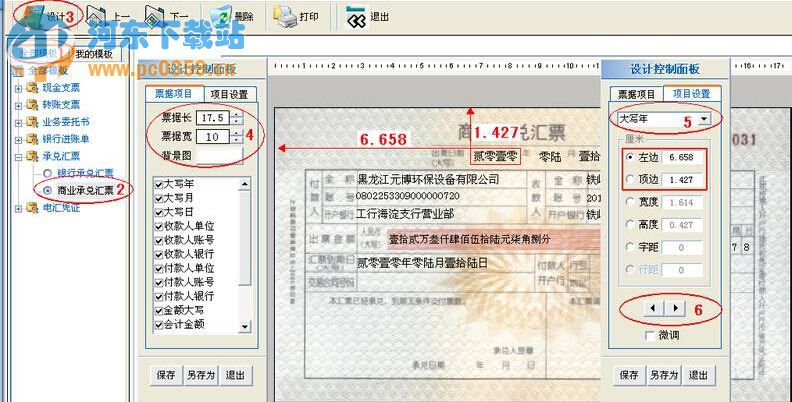Image resolution: width=792 pixels, height=402 pixels.
Task: Toggle 金额大写 checkbox
Action: point(159,311)
